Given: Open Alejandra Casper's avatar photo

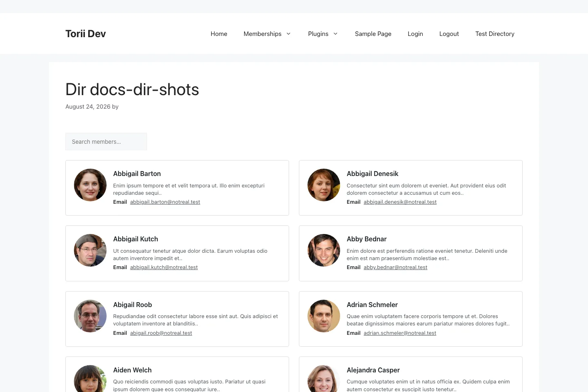Looking at the screenshot, I should (x=324, y=379).
